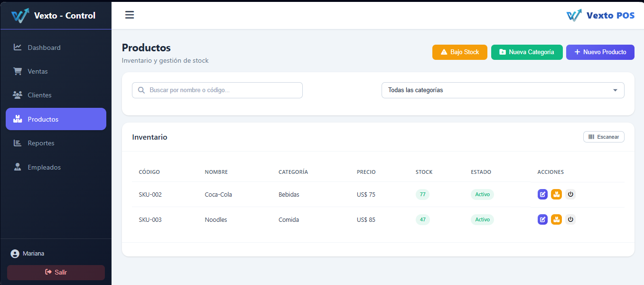Viewport: 644px width, 285px height.
Task: Click the Escanear barcode button
Action: pyautogui.click(x=604, y=137)
